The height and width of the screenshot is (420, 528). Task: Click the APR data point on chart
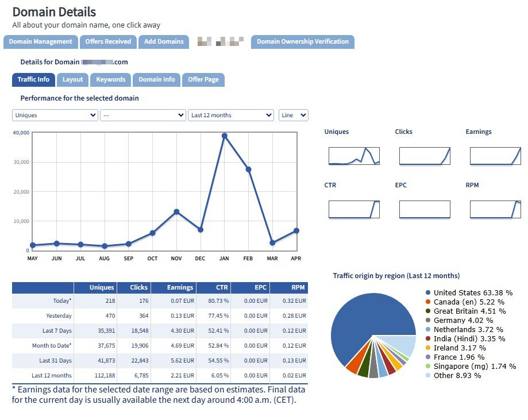tap(296, 231)
